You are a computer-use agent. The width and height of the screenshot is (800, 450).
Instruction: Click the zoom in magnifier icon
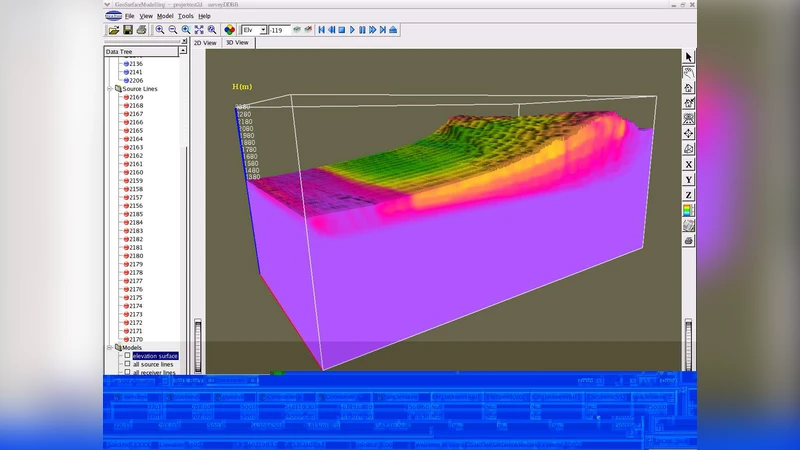click(160, 30)
